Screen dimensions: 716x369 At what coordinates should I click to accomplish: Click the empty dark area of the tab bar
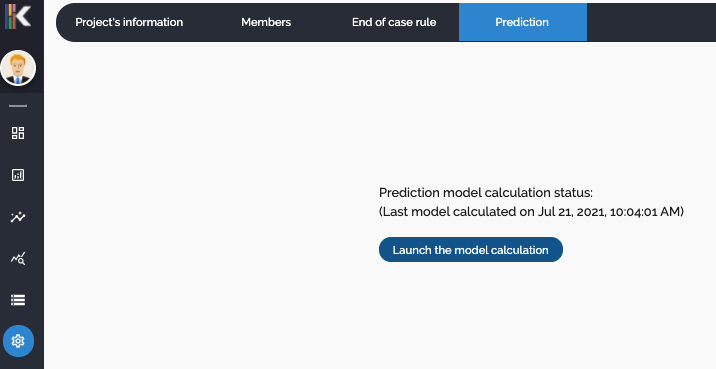[651, 22]
